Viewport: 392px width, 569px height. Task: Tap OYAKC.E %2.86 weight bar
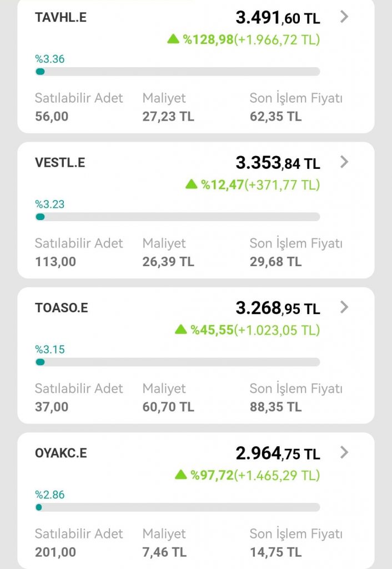pyautogui.click(x=177, y=507)
